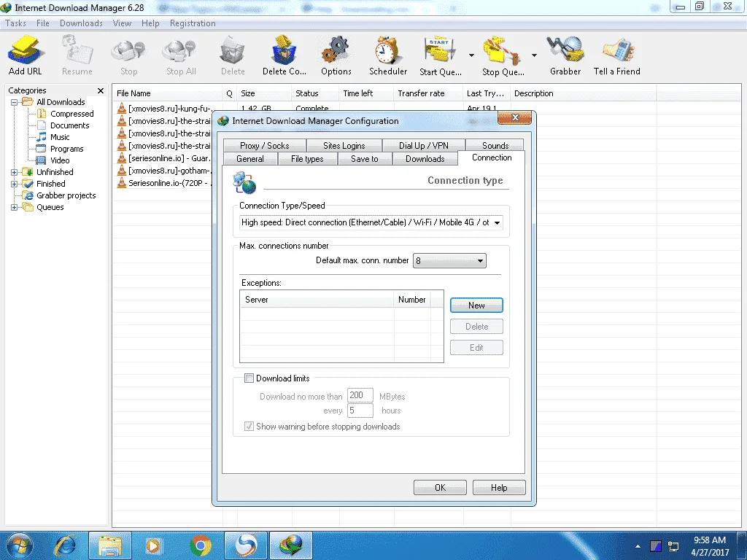Switch to the Dial Up / VPN tab
Viewport: 747px width, 560px height.
click(x=424, y=146)
